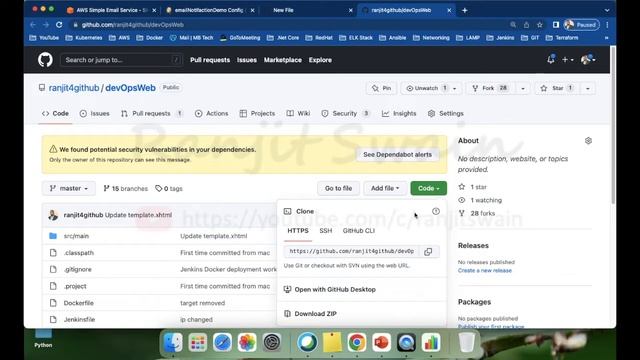640x360 pixels.
Task: Choose Download ZIP
Action: pyautogui.click(x=310, y=314)
